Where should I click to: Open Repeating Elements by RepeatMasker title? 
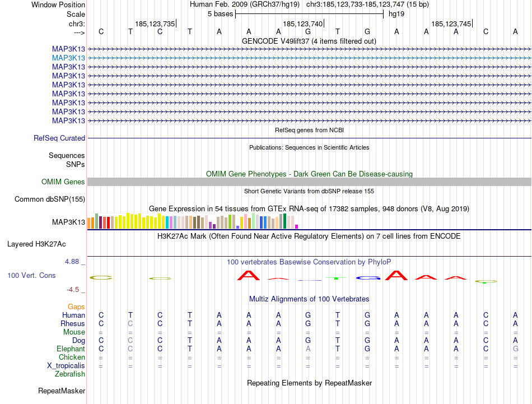click(x=309, y=383)
